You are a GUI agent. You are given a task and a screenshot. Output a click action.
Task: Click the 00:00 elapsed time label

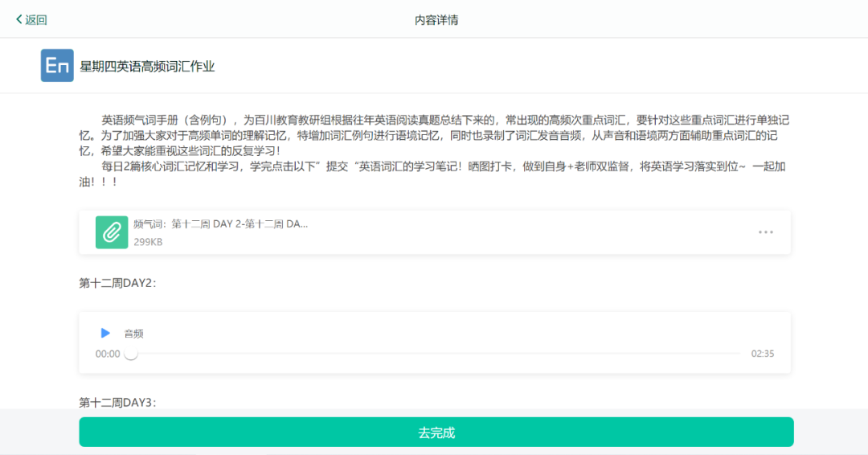point(108,354)
